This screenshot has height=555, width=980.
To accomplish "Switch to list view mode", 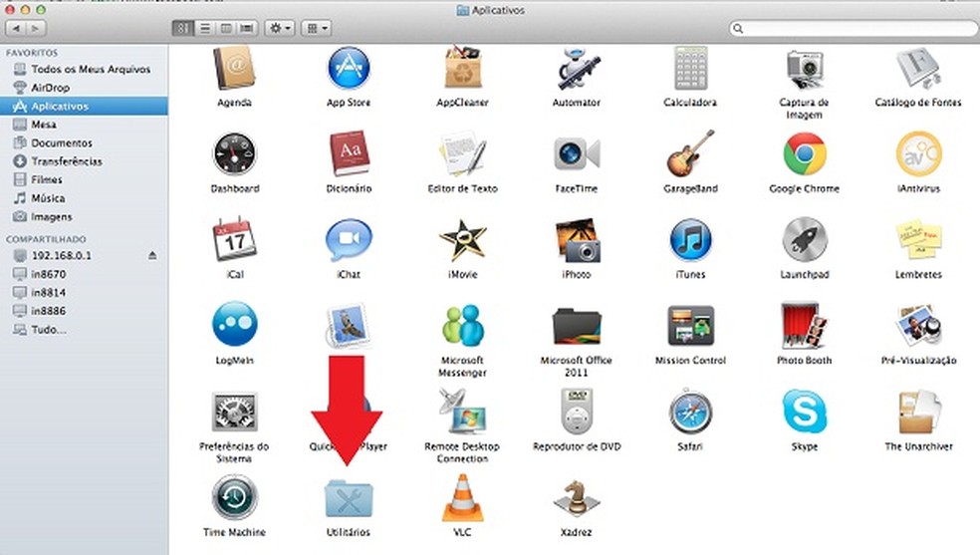I will [x=204, y=28].
